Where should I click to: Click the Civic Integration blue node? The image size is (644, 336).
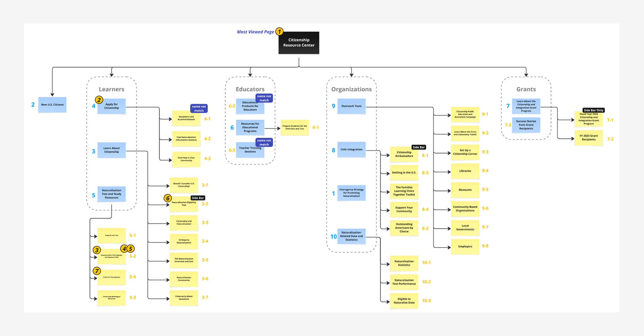coord(351,150)
